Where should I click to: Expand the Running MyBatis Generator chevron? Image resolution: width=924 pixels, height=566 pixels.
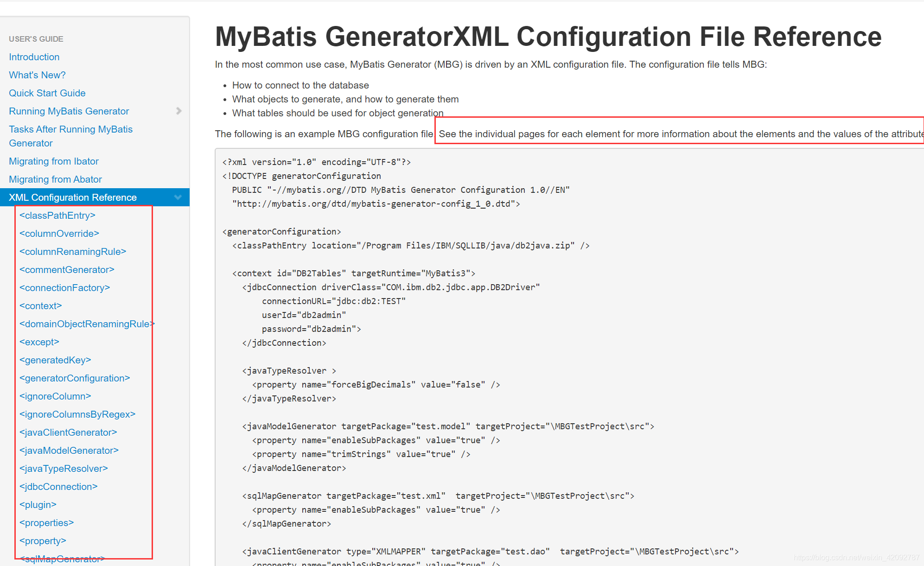coord(178,111)
